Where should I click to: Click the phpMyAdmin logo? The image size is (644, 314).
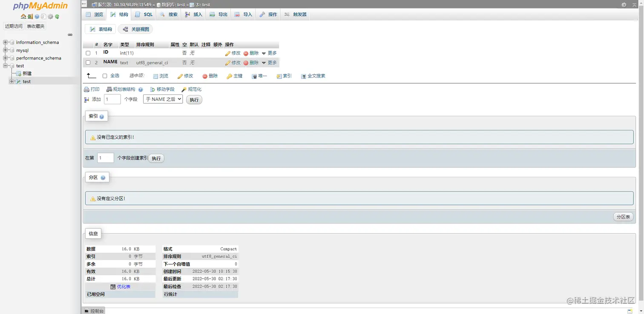40,6
